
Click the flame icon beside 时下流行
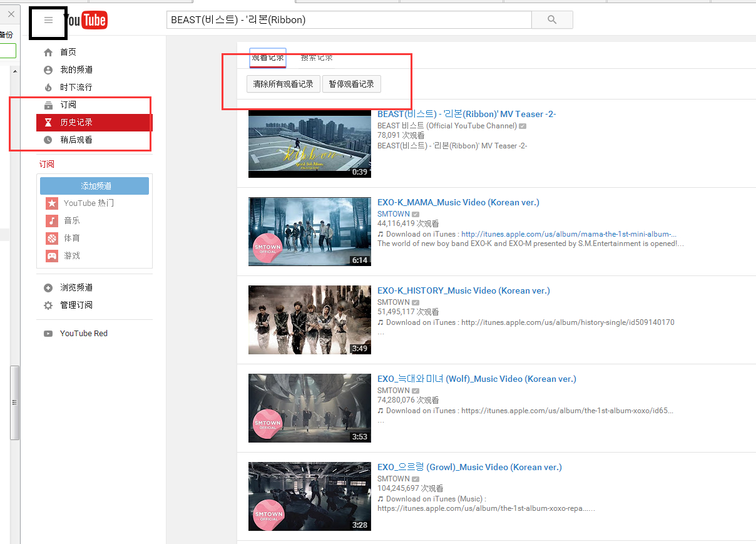[x=48, y=88]
